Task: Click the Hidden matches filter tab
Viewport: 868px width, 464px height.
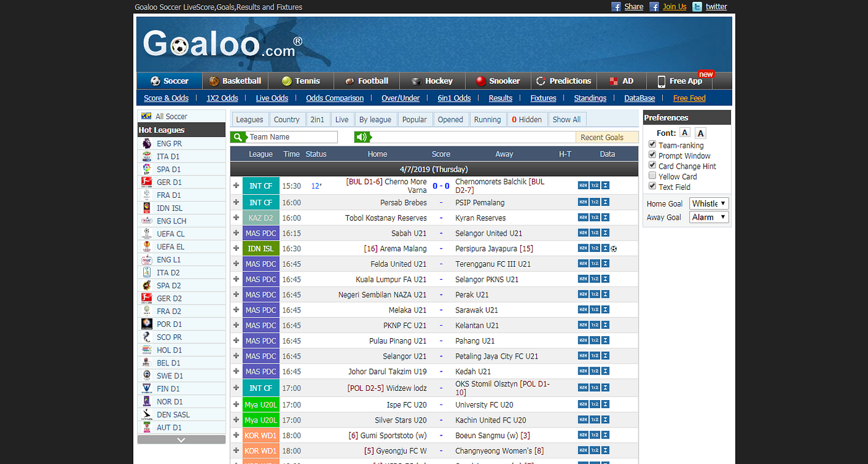Action: pos(526,119)
